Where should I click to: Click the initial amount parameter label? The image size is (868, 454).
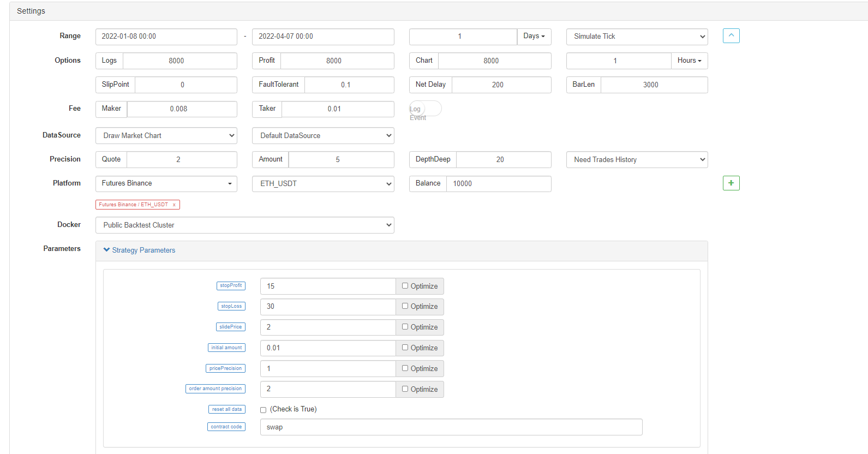pyautogui.click(x=226, y=348)
